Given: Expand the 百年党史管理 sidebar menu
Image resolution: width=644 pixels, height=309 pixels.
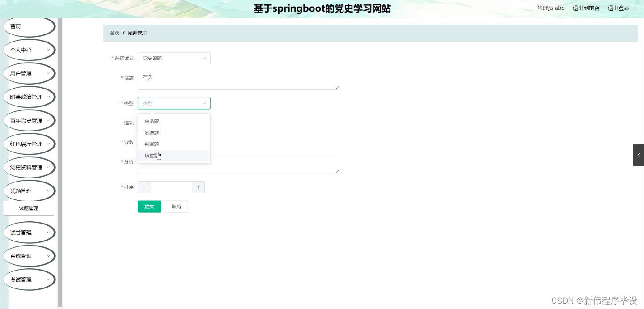Looking at the screenshot, I should pos(29,120).
